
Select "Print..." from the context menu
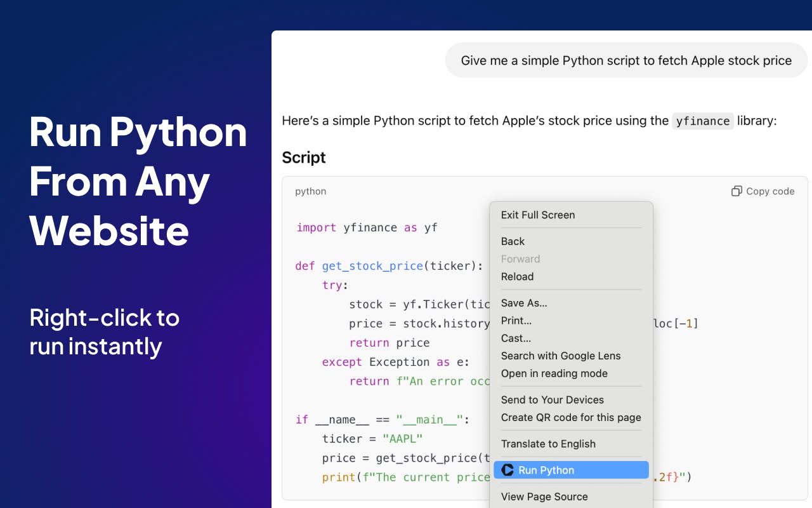[x=516, y=321]
